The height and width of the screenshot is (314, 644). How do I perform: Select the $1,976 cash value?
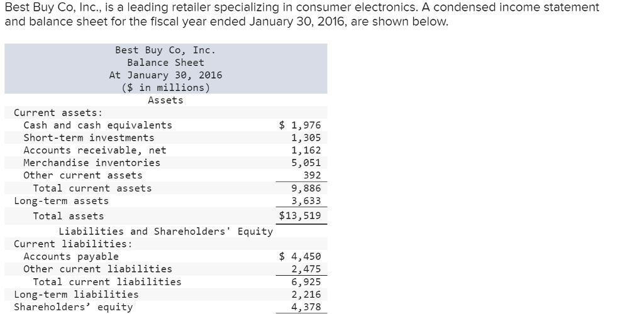[x=300, y=125]
